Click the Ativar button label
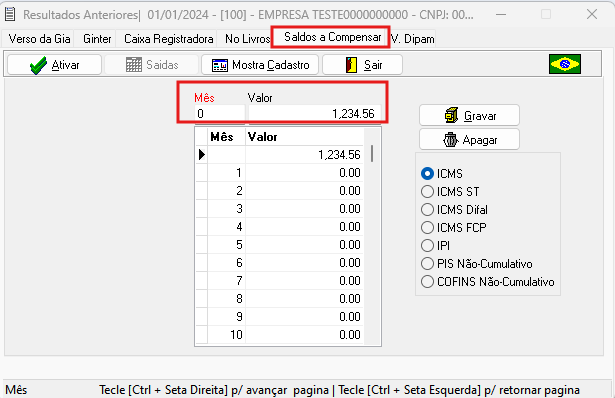The width and height of the screenshot is (615, 398). (66, 65)
